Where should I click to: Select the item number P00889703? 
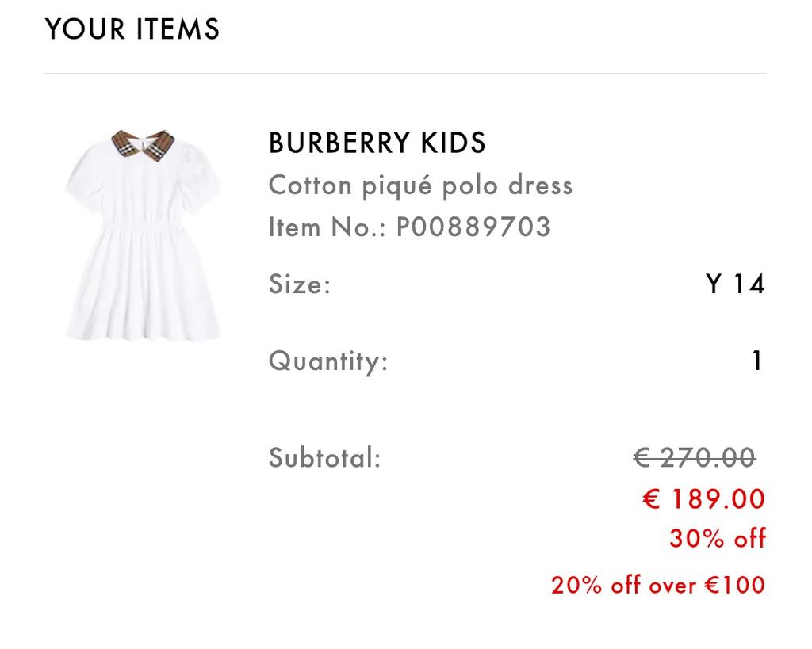pyautogui.click(x=473, y=227)
